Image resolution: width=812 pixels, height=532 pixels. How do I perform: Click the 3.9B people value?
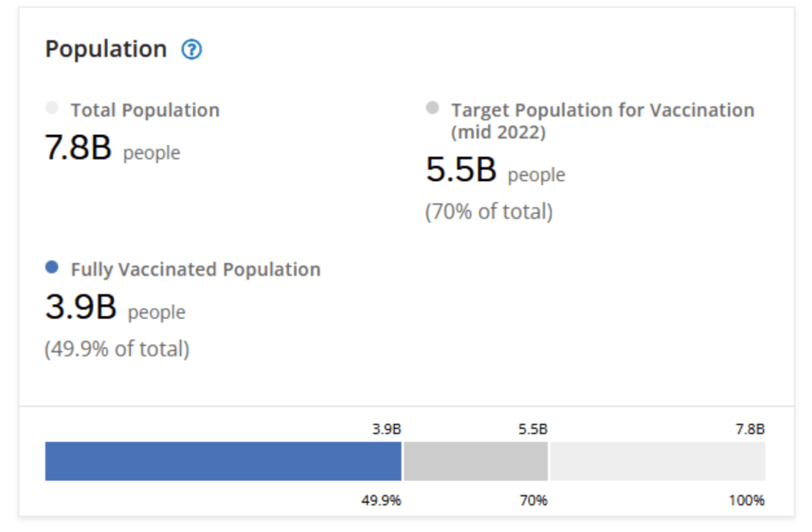pyautogui.click(x=114, y=309)
